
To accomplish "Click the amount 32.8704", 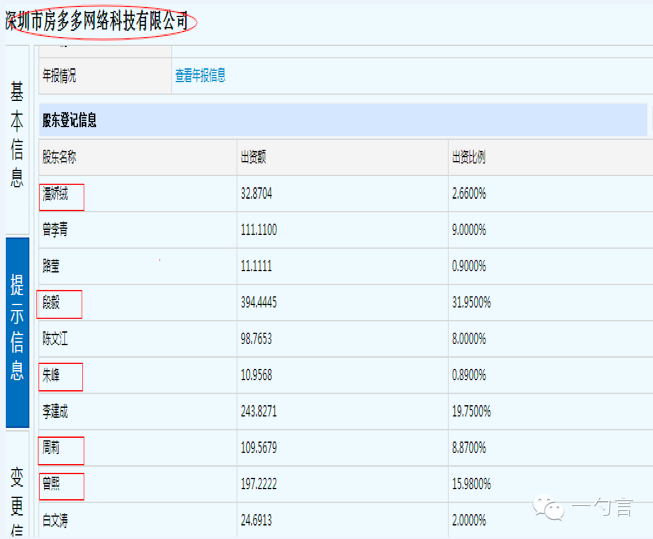I will [x=256, y=194].
